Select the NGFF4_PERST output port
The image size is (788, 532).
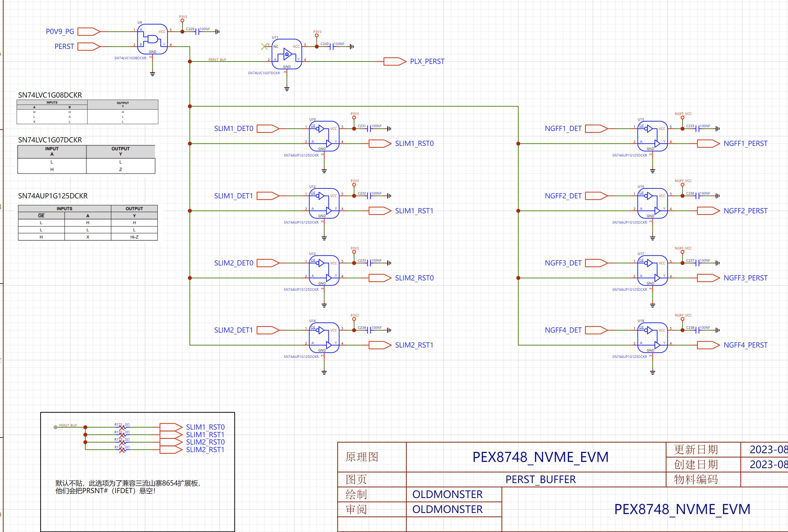click(x=708, y=345)
